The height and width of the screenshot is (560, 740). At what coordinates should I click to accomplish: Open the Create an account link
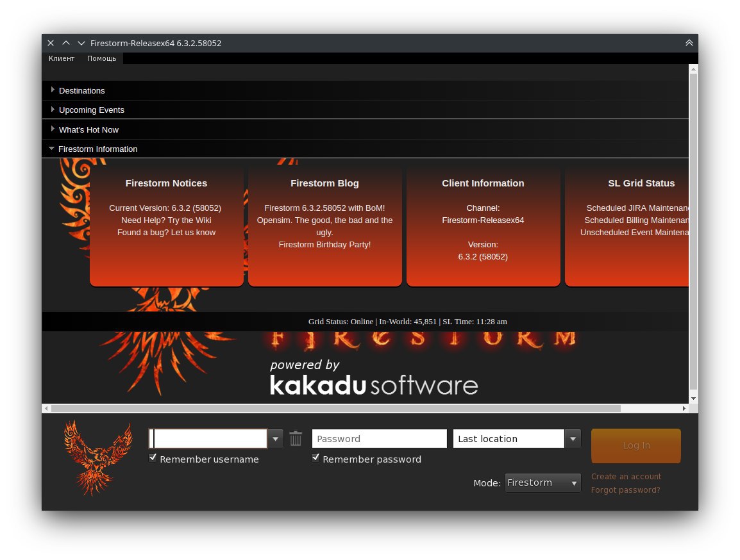pyautogui.click(x=626, y=477)
